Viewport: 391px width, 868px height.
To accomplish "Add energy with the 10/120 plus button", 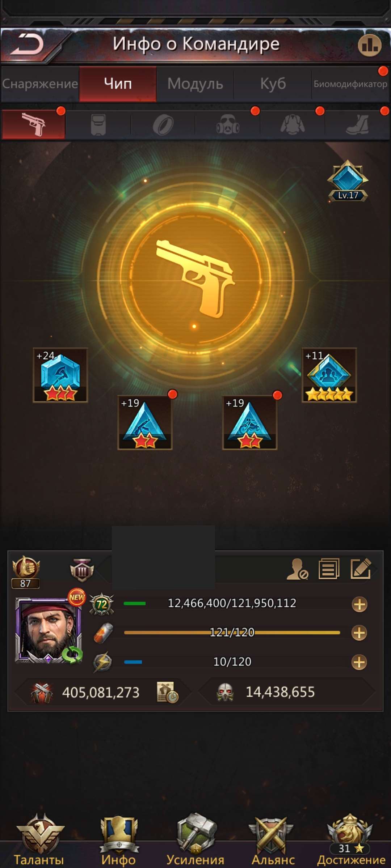I will tap(359, 662).
